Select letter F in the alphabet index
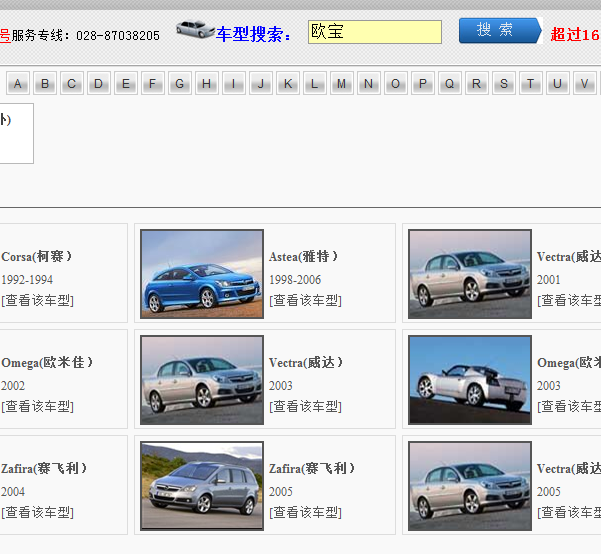601x554 pixels. pyautogui.click(x=153, y=83)
